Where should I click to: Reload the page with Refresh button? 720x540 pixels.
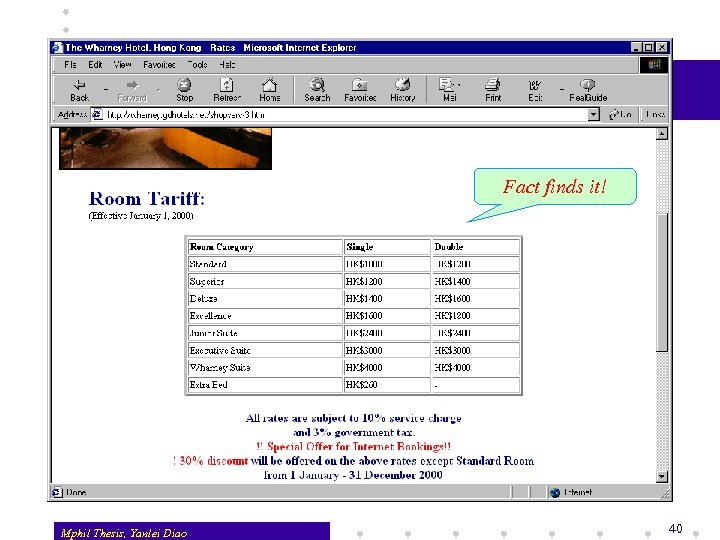point(227,90)
